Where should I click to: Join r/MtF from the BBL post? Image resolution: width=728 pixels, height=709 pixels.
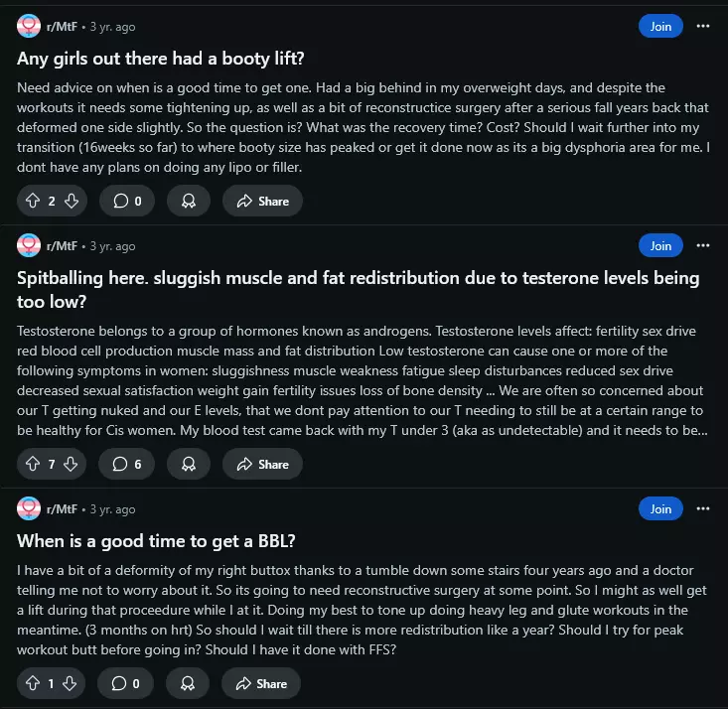pyautogui.click(x=660, y=508)
